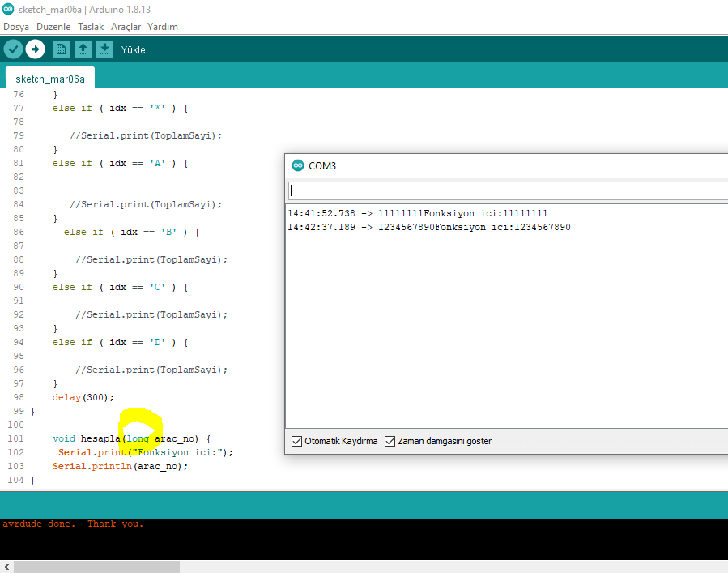728x573 pixels.
Task: Click the void hesapla function line
Action: pyautogui.click(x=131, y=438)
